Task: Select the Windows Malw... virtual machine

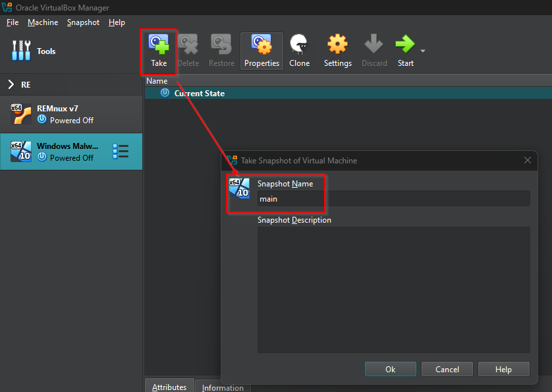Action: click(x=71, y=152)
